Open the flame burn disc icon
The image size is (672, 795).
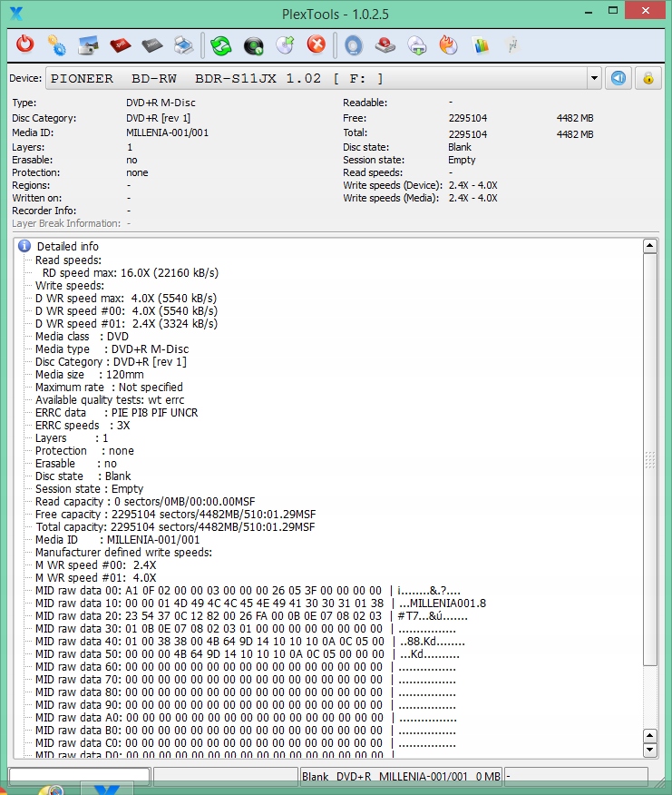(448, 44)
